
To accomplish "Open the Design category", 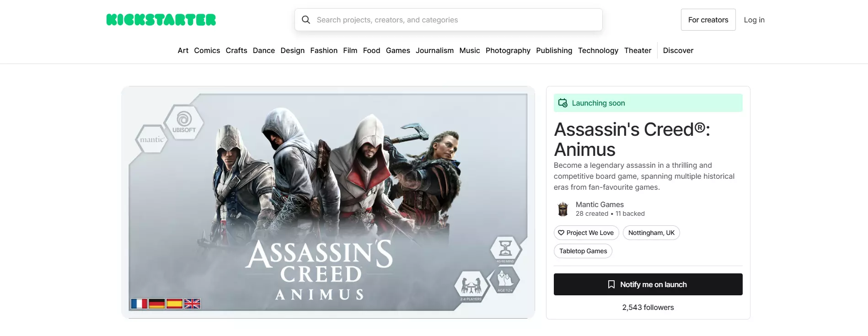I will [293, 50].
